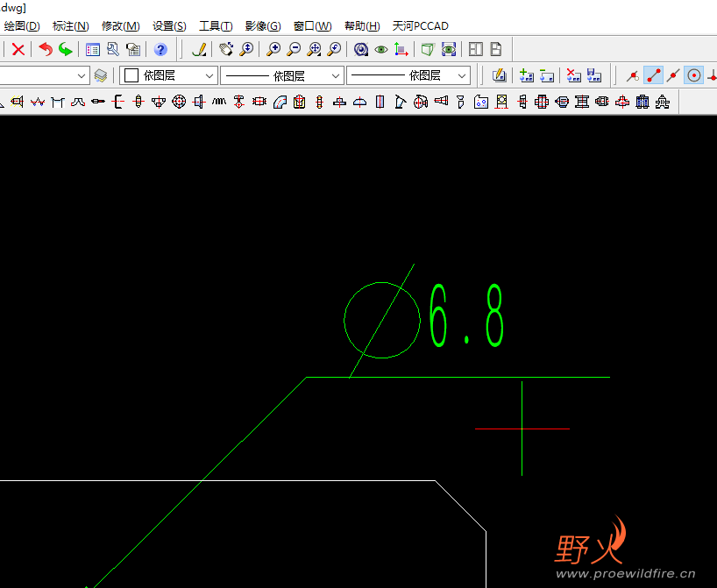Click the green redo arrow
The height and width of the screenshot is (588, 717).
pyautogui.click(x=66, y=50)
